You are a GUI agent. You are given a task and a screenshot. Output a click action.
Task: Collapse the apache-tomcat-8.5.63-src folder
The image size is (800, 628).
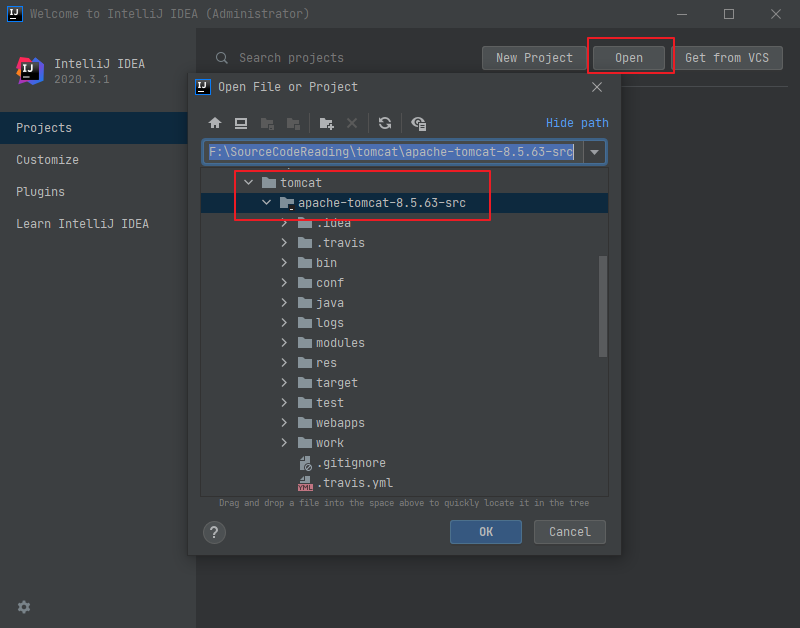[x=266, y=203]
